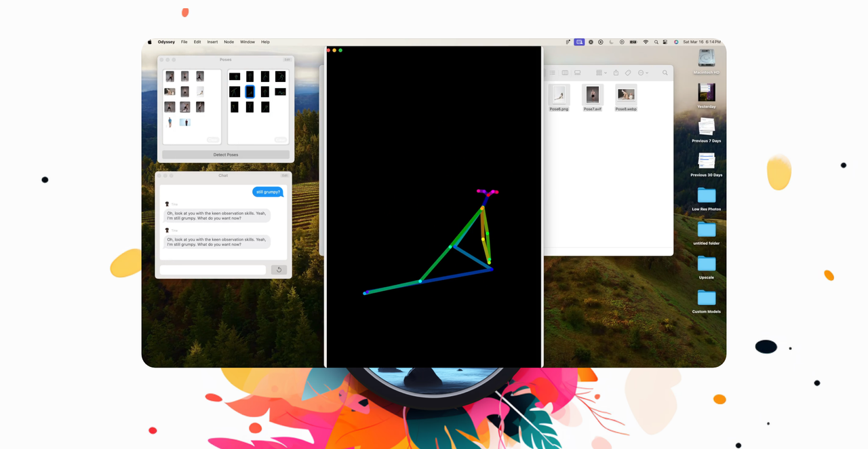Focus the Chat message input field

212,270
